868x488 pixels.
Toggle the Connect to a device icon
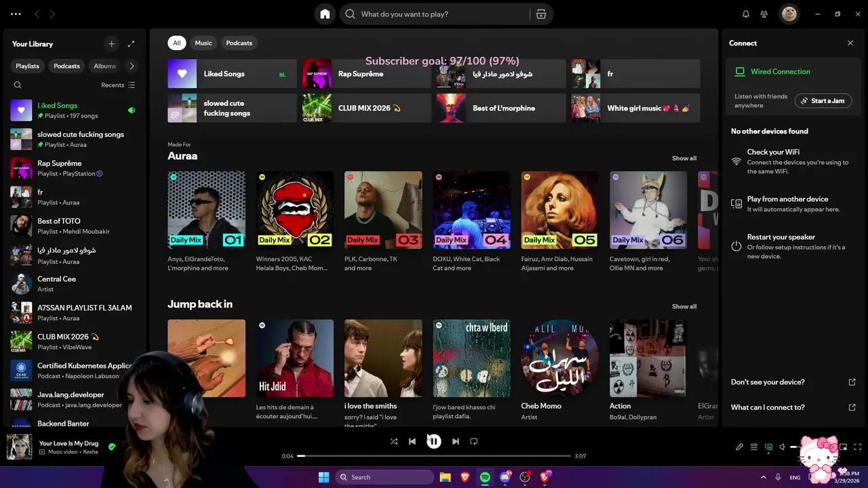pyautogui.click(x=768, y=447)
